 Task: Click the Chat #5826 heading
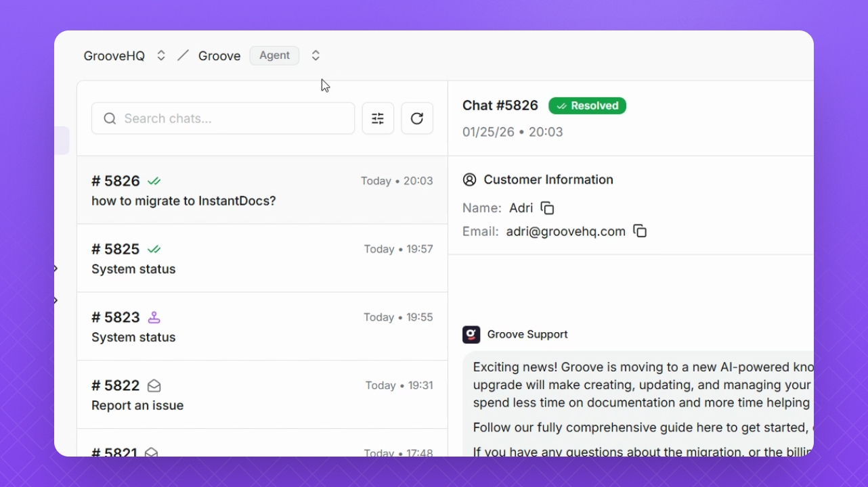pyautogui.click(x=500, y=106)
